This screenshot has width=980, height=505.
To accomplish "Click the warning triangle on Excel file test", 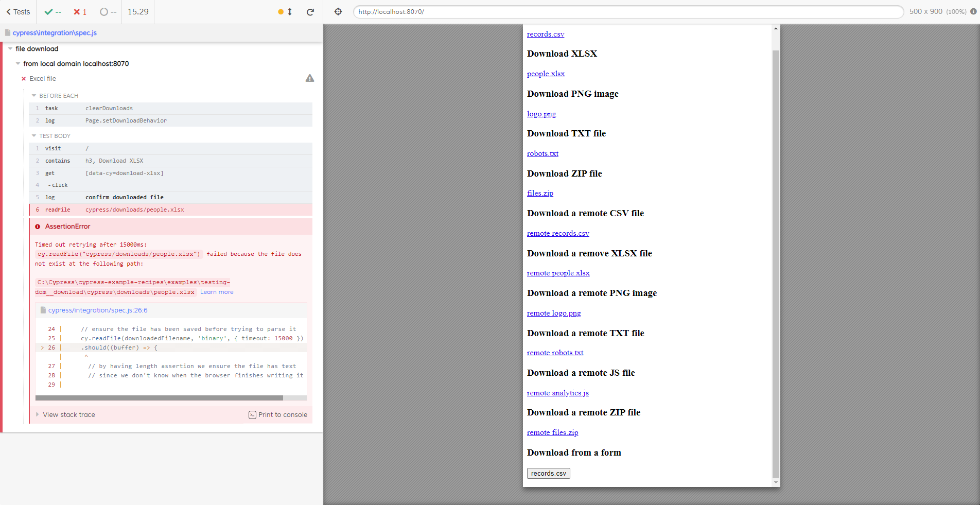I will pos(310,78).
